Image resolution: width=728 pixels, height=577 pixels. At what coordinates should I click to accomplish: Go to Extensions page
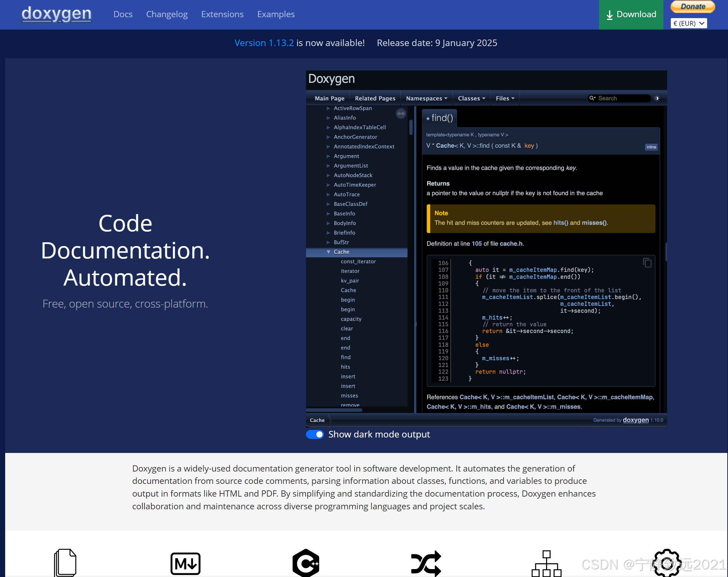point(222,14)
